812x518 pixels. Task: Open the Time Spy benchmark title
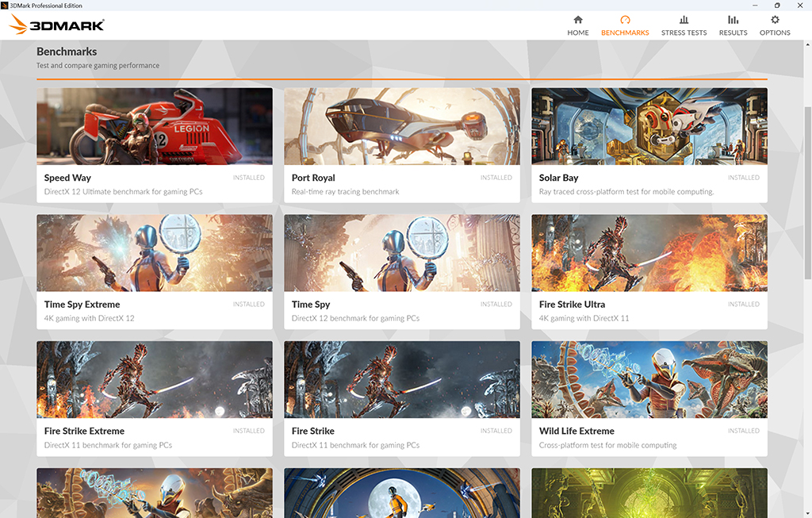click(311, 305)
